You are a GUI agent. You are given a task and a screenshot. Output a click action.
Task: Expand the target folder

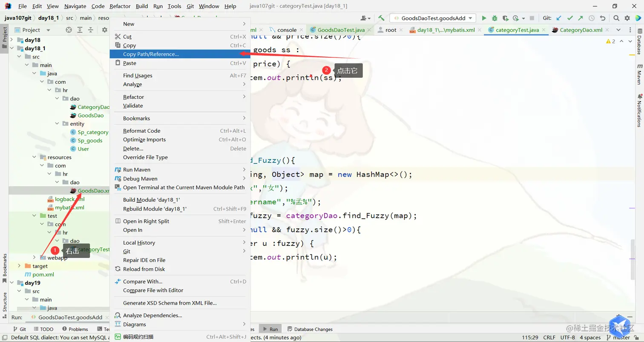19,266
